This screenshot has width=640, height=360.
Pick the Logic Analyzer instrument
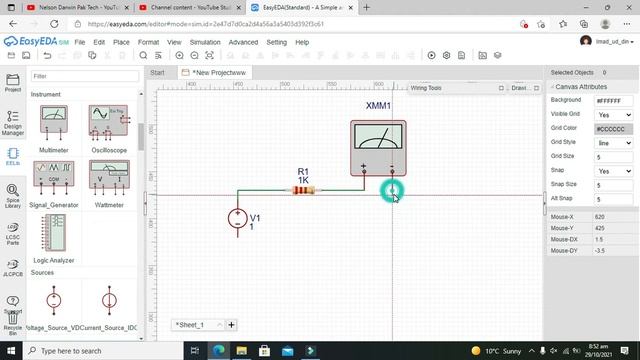pyautogui.click(x=53, y=239)
